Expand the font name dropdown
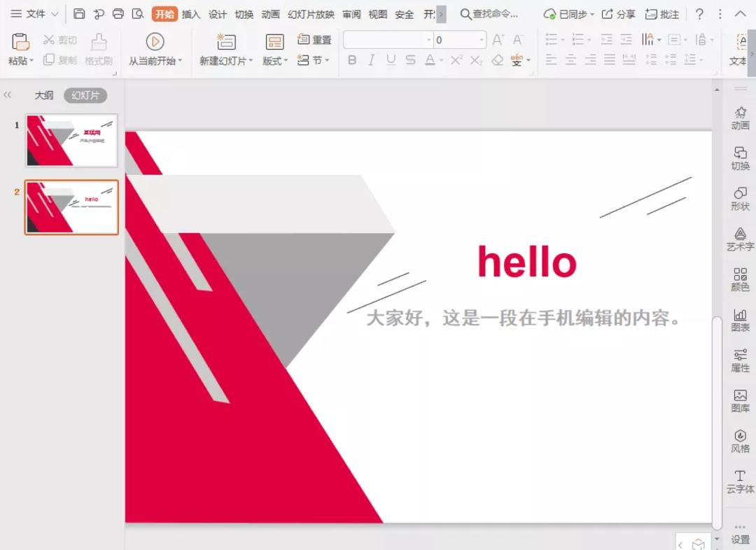Screen dimensions: 756x550 click(x=428, y=40)
